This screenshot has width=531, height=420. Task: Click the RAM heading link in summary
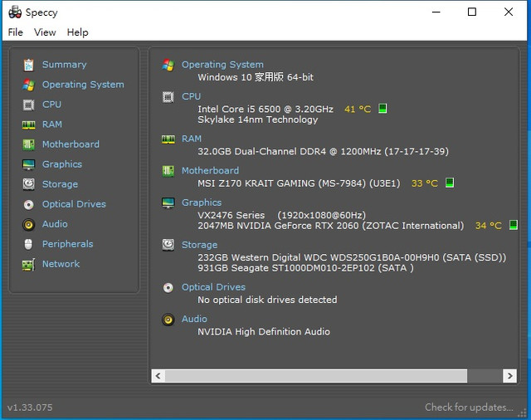[x=192, y=139]
